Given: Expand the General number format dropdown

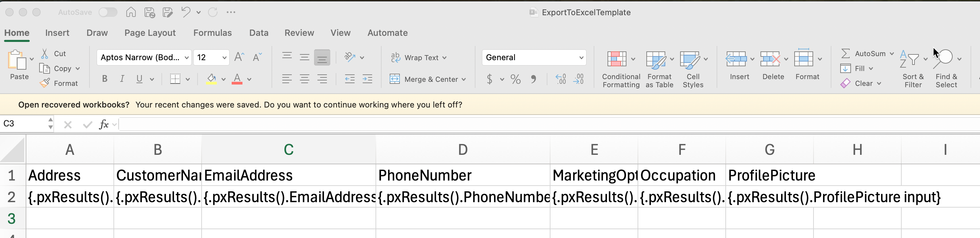Looking at the screenshot, I should click(581, 58).
